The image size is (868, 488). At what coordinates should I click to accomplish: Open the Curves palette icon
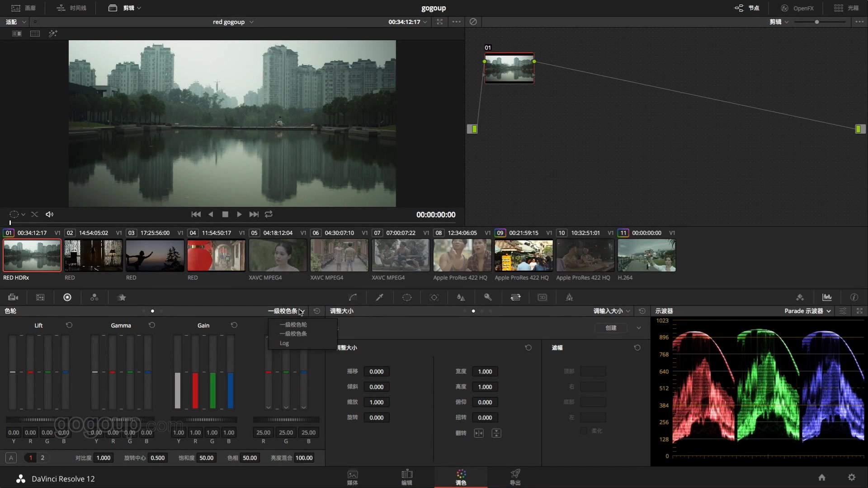[x=353, y=297]
